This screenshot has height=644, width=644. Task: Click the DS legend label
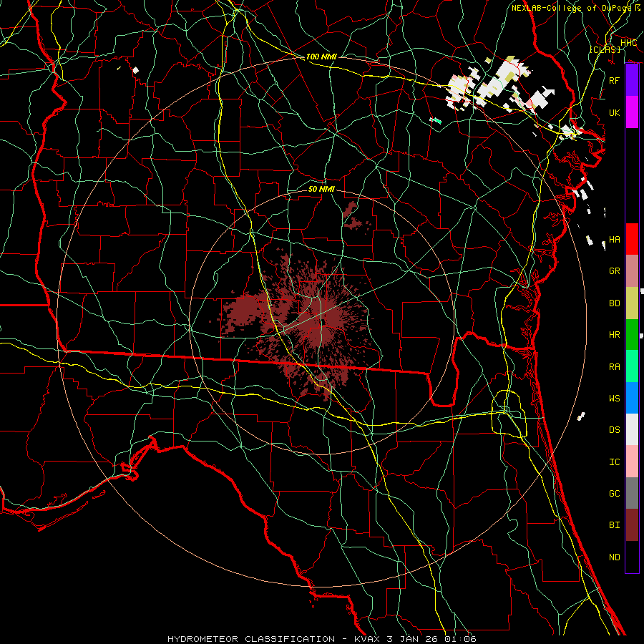click(614, 429)
